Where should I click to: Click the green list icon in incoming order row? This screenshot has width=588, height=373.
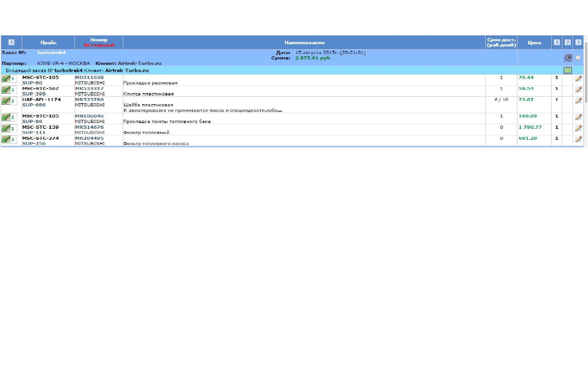pos(568,70)
